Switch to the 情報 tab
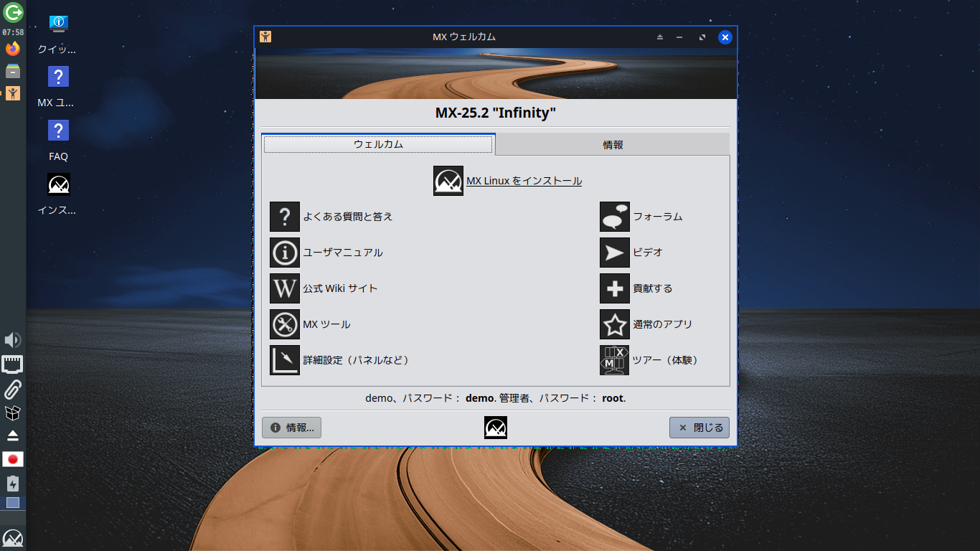 click(613, 144)
